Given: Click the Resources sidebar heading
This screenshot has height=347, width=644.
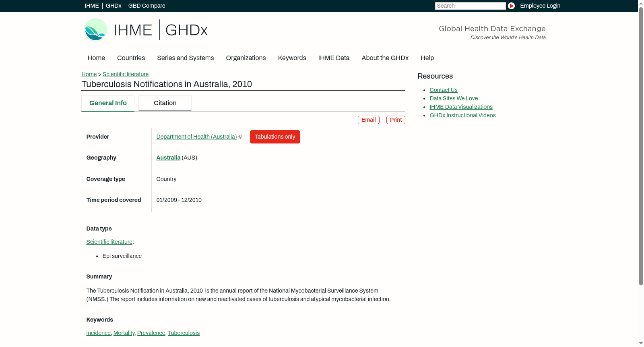Looking at the screenshot, I should pos(435,76).
